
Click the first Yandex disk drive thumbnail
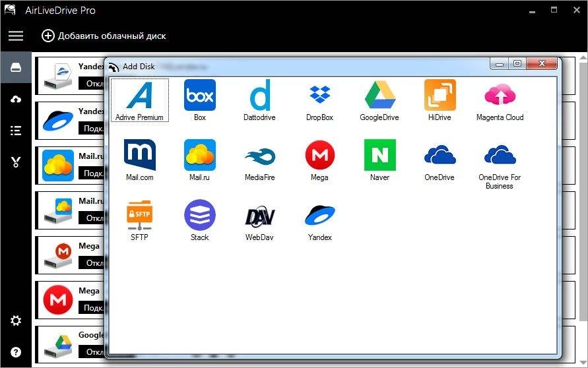point(58,76)
